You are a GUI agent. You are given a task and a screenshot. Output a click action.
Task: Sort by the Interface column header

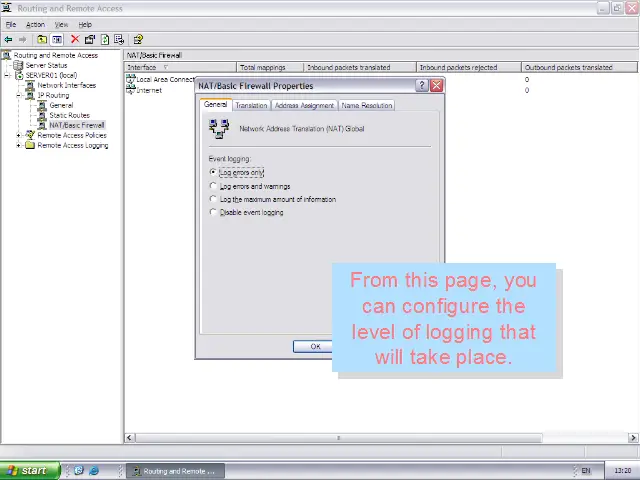point(180,67)
